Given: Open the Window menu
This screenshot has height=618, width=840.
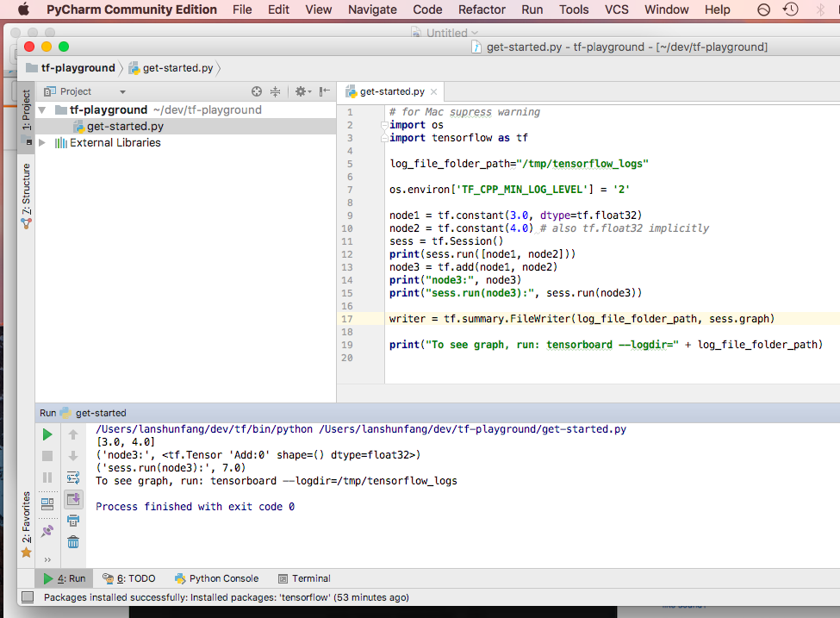Looking at the screenshot, I should [667, 9].
